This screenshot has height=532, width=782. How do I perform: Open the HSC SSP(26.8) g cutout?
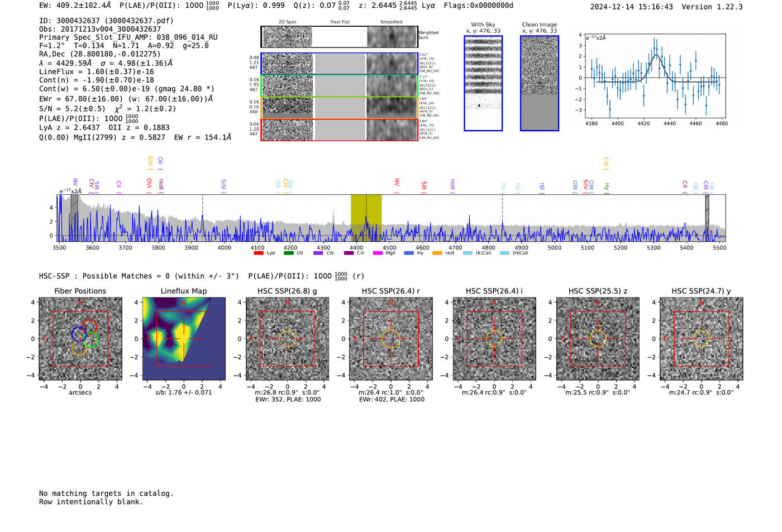287,339
